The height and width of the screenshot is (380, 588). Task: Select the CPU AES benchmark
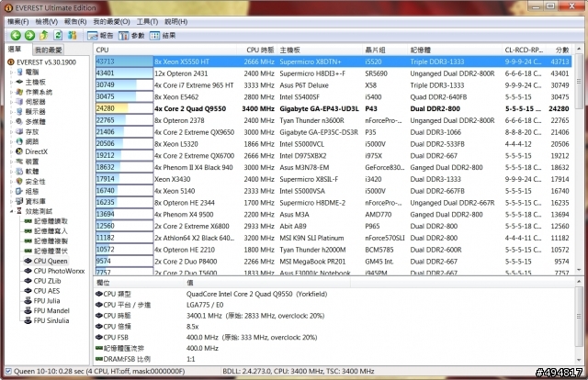(41, 291)
